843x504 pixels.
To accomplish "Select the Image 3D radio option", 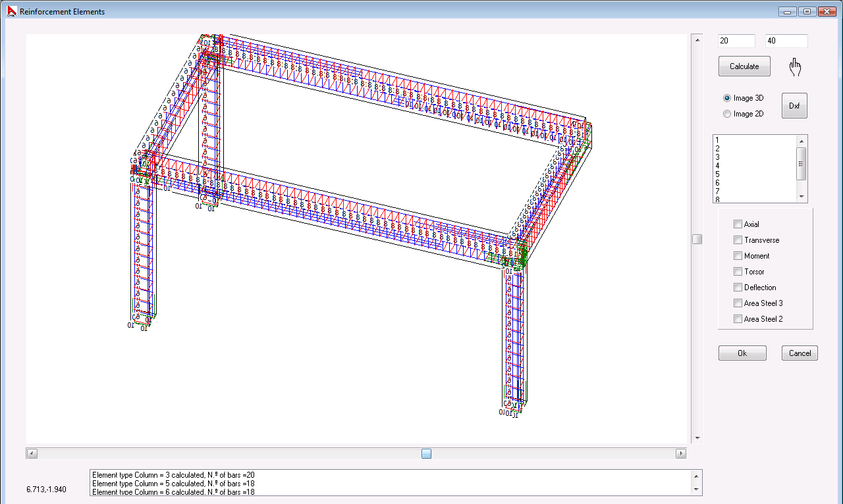I will click(x=727, y=98).
